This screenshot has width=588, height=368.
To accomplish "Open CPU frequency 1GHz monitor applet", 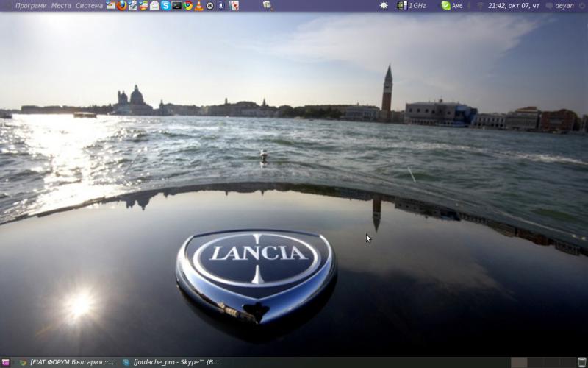I will pos(412,5).
